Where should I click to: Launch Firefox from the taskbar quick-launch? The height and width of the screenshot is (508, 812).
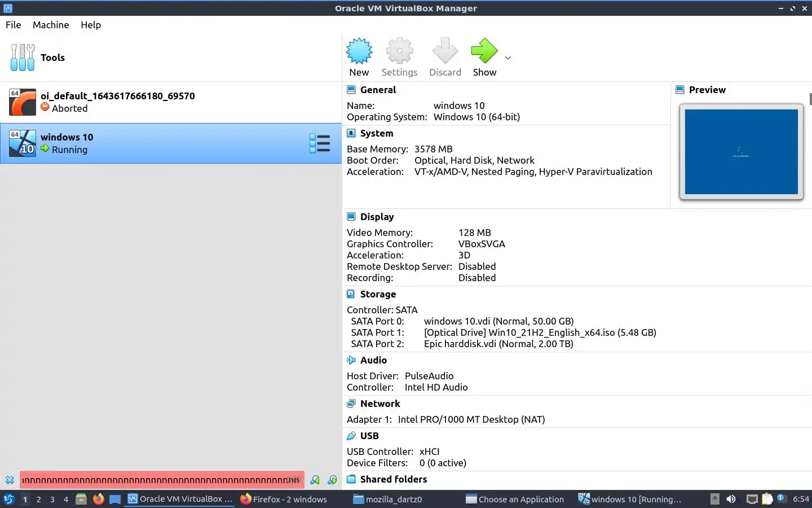pos(98,499)
